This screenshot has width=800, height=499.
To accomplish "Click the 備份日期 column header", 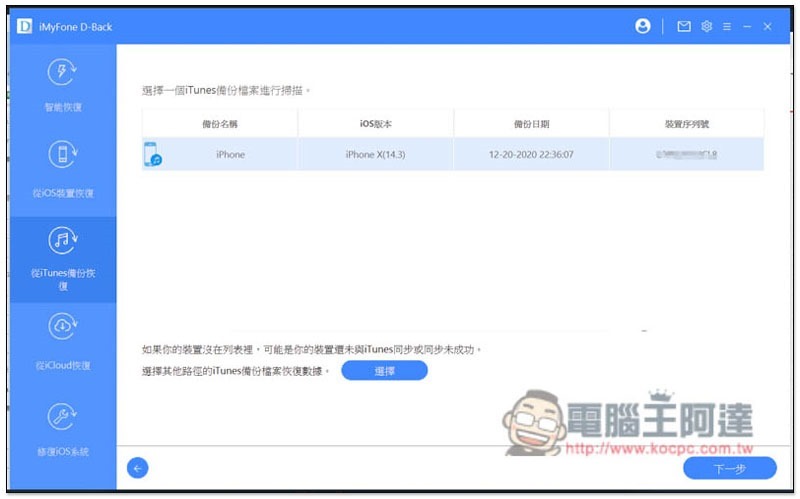I will pos(531,123).
